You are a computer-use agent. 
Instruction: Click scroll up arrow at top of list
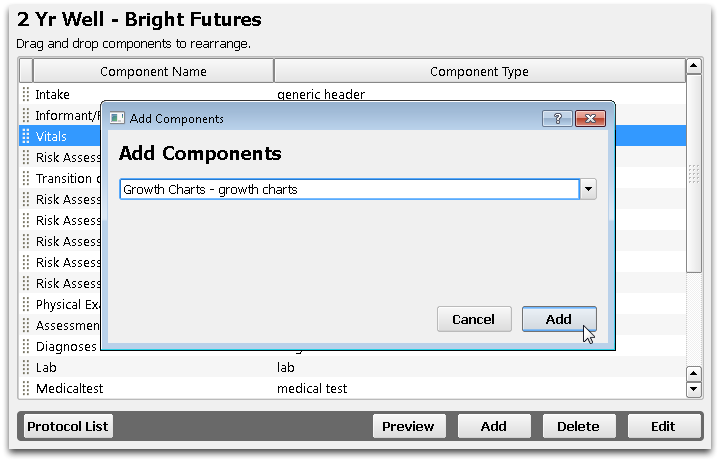click(693, 67)
